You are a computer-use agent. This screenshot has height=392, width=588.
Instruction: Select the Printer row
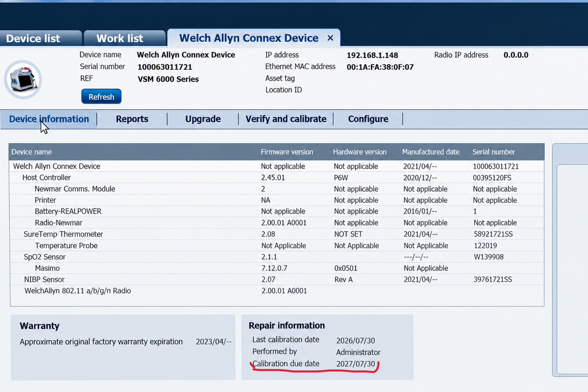coord(276,200)
